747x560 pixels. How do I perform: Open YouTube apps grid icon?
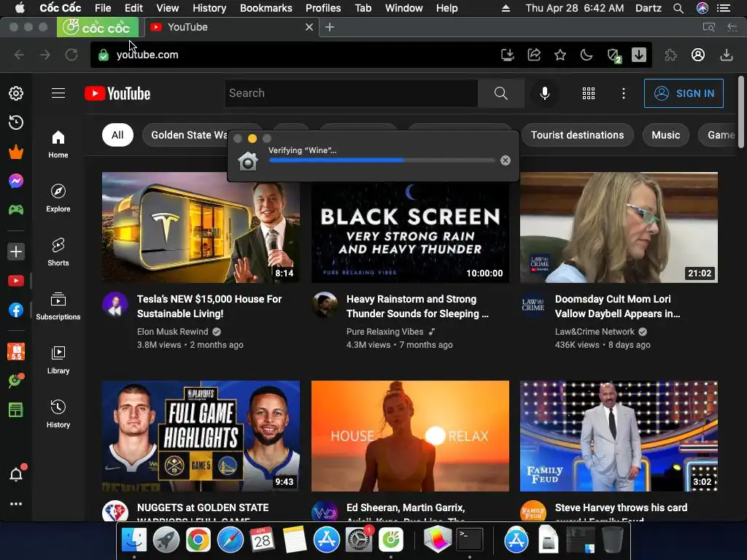coord(589,93)
